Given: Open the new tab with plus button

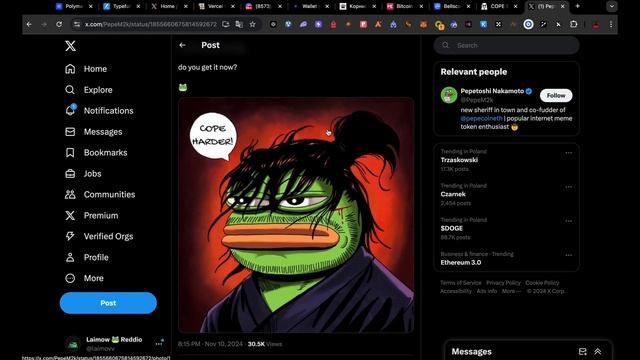Looking at the screenshot, I should pyautogui.click(x=578, y=6).
